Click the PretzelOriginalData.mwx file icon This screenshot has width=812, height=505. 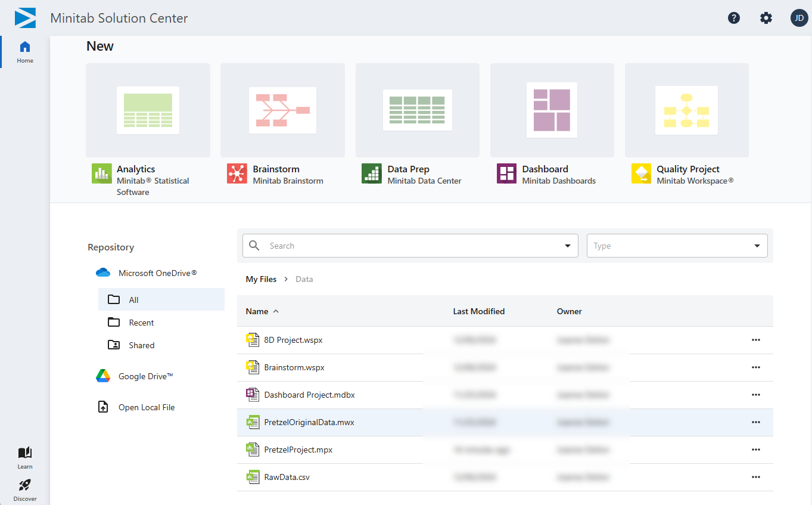[x=253, y=422]
